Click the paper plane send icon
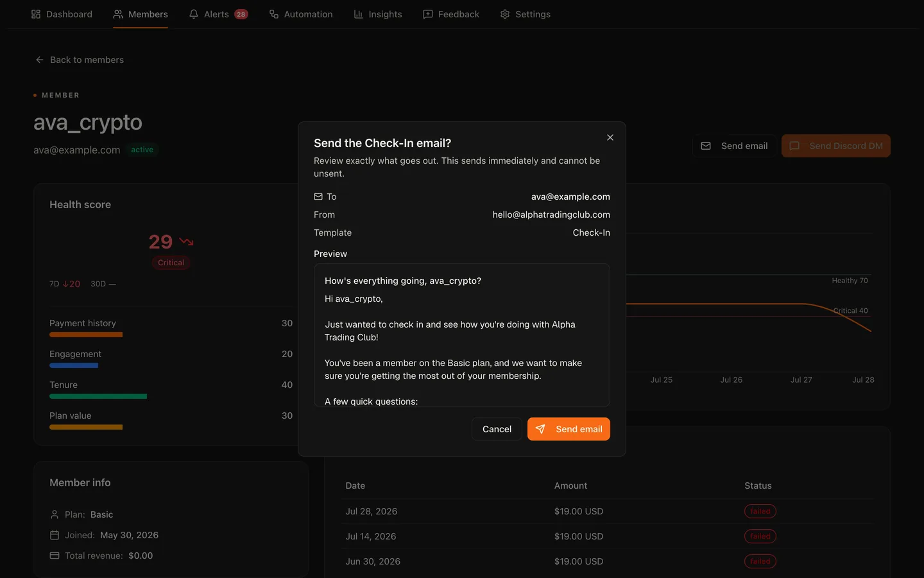 point(540,429)
